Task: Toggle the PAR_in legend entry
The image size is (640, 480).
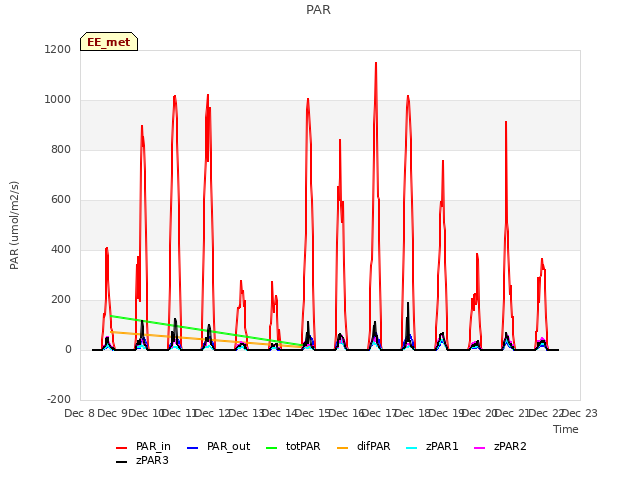Action: 143,447
